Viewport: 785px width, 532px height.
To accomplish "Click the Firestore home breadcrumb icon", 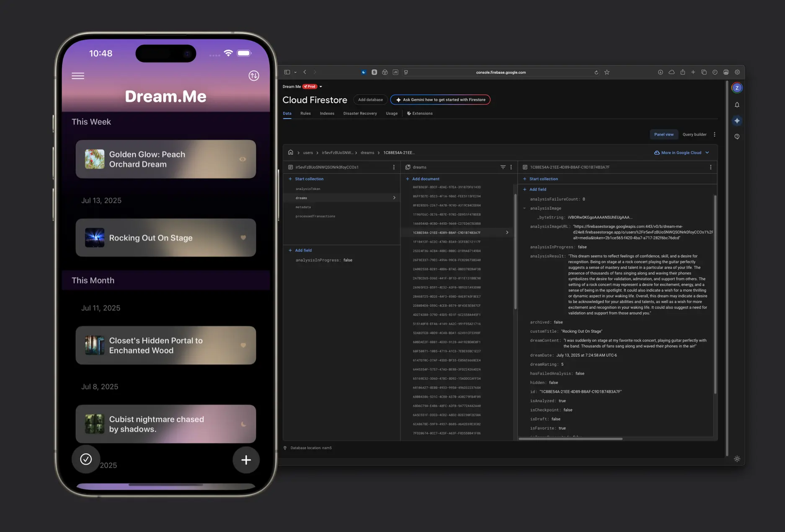I will point(290,152).
